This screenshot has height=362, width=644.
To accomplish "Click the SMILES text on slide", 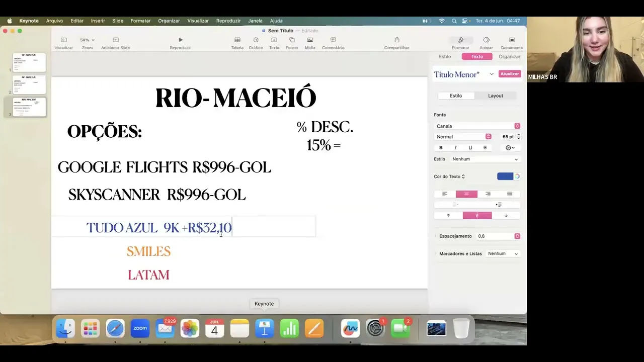I will (x=148, y=251).
